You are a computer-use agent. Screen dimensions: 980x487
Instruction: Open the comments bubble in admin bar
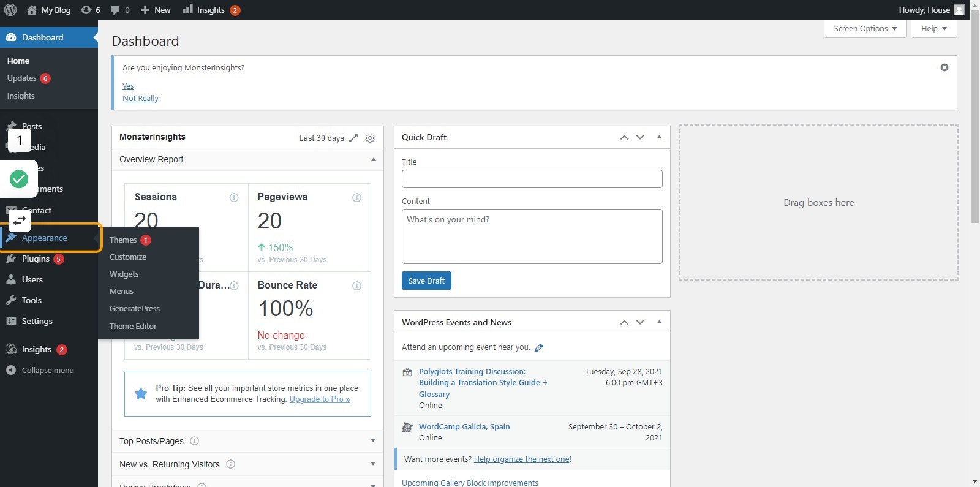point(115,10)
